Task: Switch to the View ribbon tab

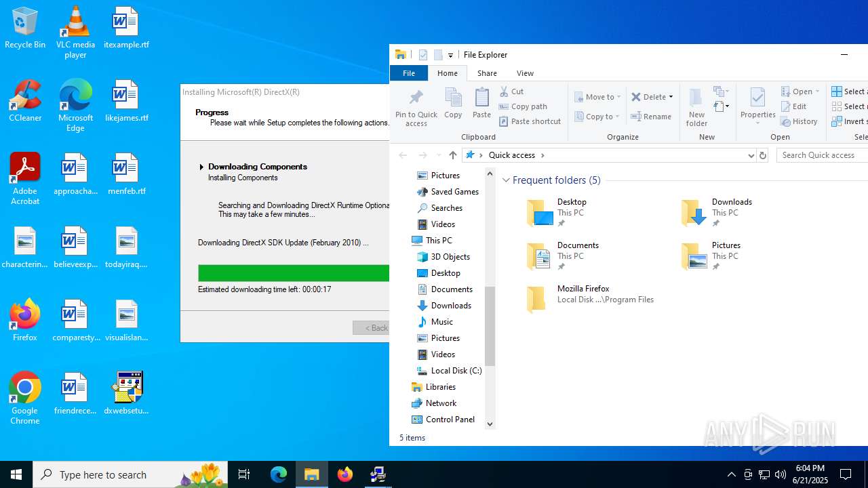Action: (525, 73)
